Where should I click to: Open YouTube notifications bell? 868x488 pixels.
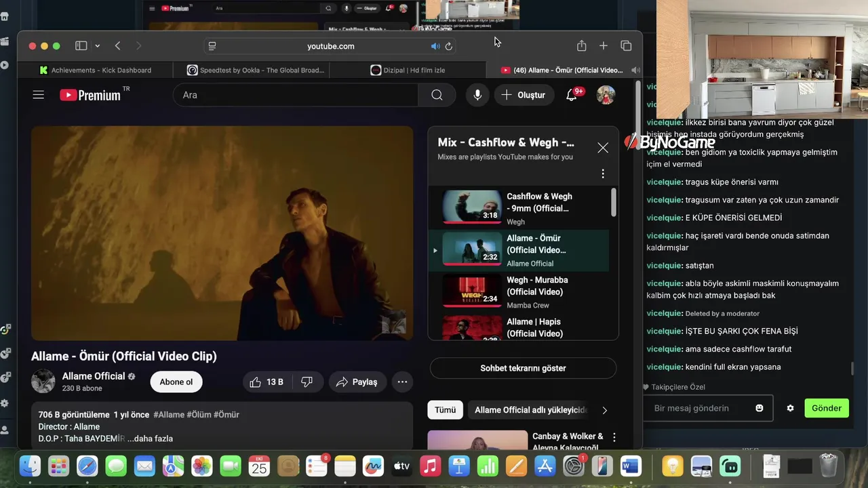572,94
